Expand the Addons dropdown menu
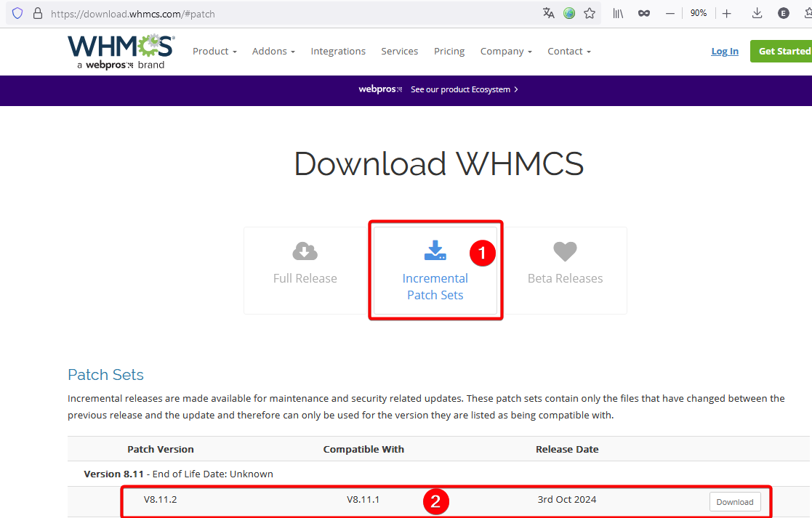This screenshot has width=812, height=518. point(273,52)
